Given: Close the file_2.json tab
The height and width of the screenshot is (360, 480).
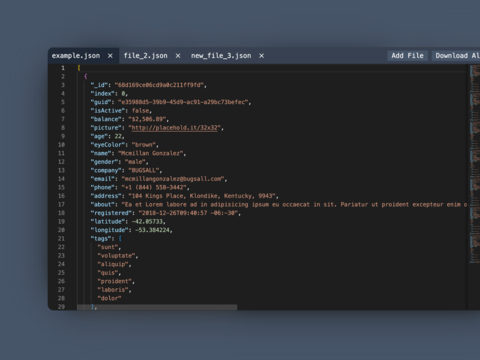Looking at the screenshot, I should coord(178,56).
